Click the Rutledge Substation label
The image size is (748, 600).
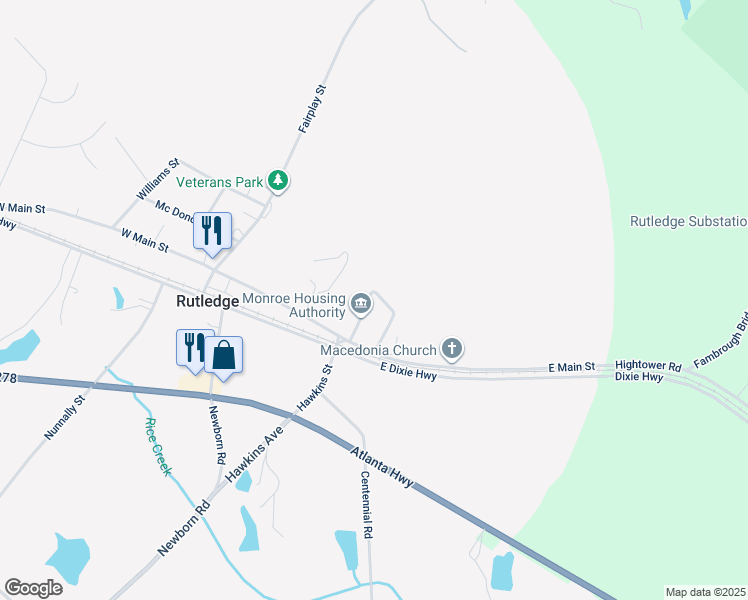pos(689,221)
